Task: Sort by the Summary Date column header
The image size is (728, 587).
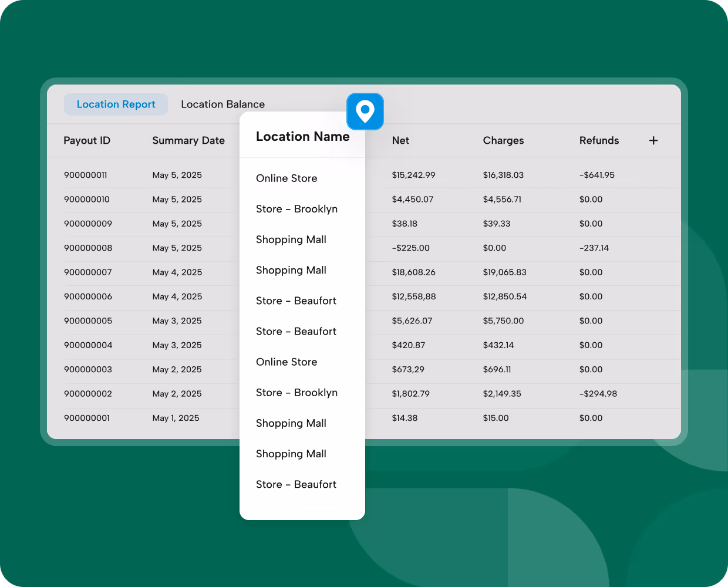Action: [188, 140]
